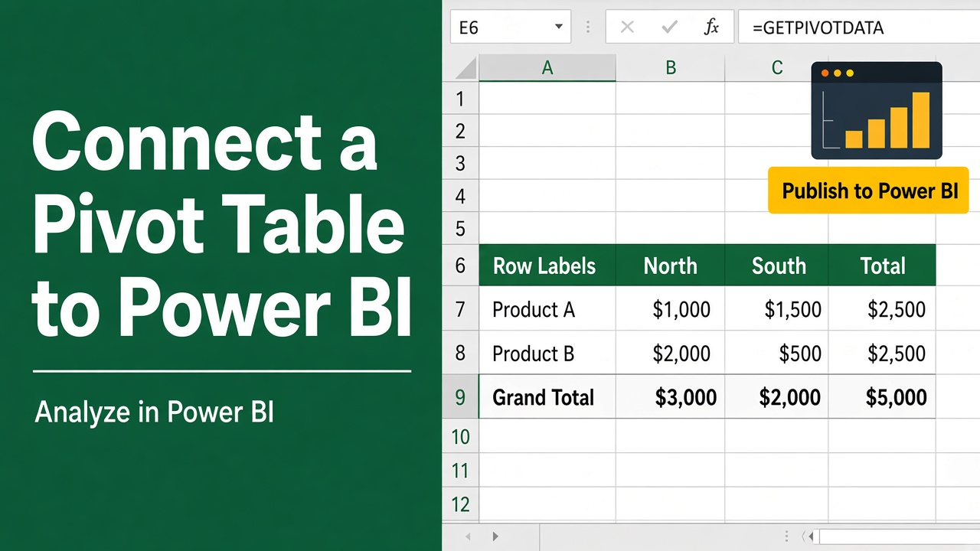This screenshot has height=551, width=980.
Task: Confirm the formula with the checkmark icon
Action: click(670, 28)
